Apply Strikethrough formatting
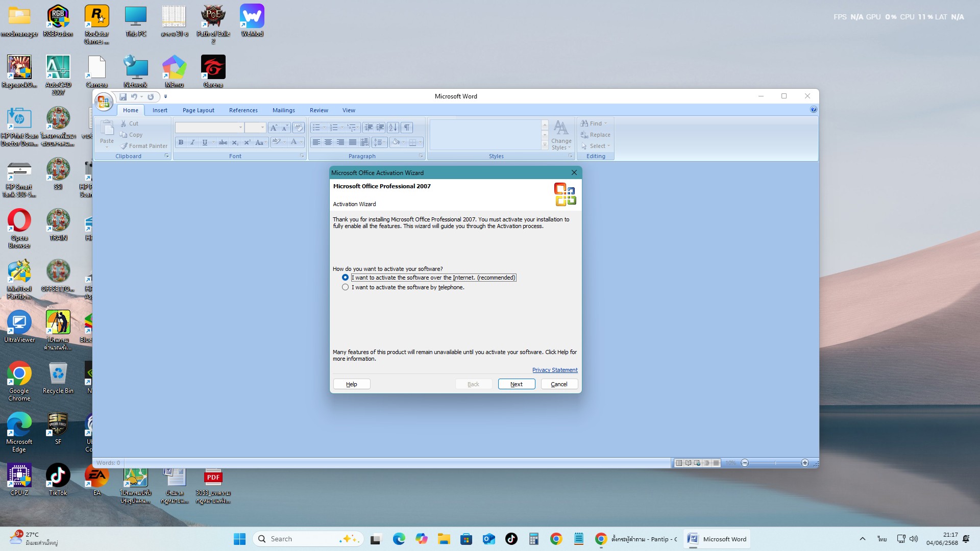 223,142
